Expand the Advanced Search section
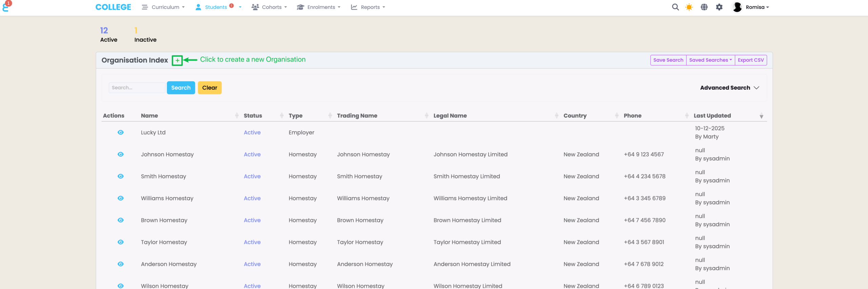The width and height of the screenshot is (868, 289). [729, 88]
